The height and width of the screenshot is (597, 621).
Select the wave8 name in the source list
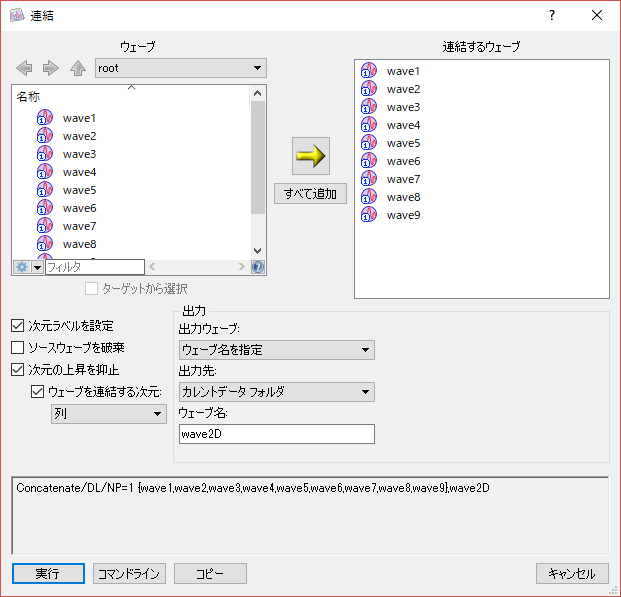[80, 244]
